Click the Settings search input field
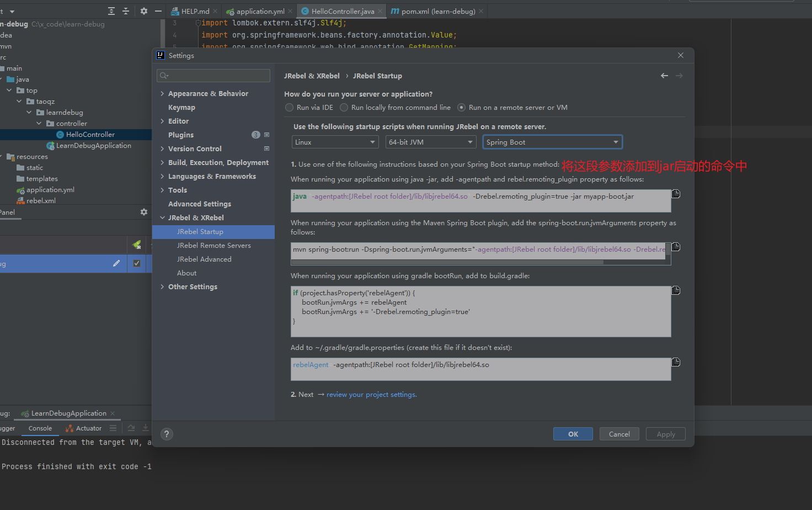The height and width of the screenshot is (510, 812). coord(213,76)
